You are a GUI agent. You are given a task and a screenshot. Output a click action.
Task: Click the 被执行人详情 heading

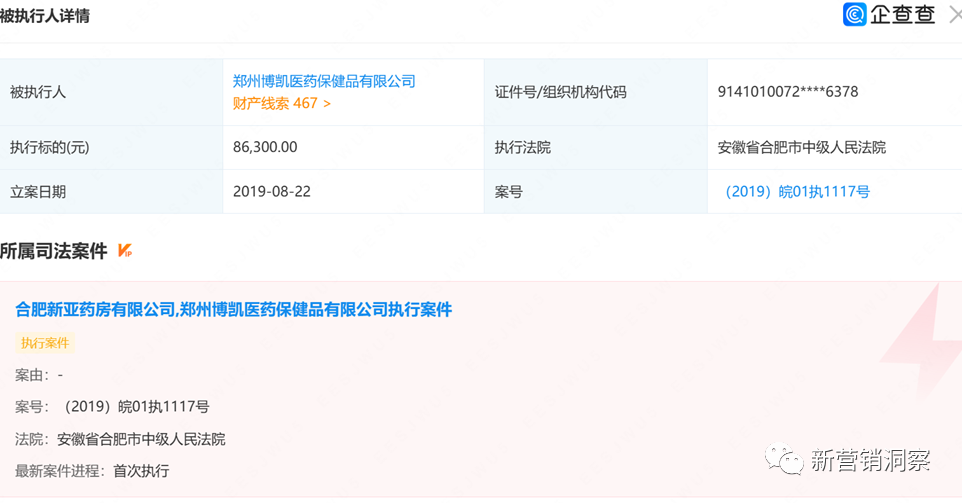click(45, 15)
